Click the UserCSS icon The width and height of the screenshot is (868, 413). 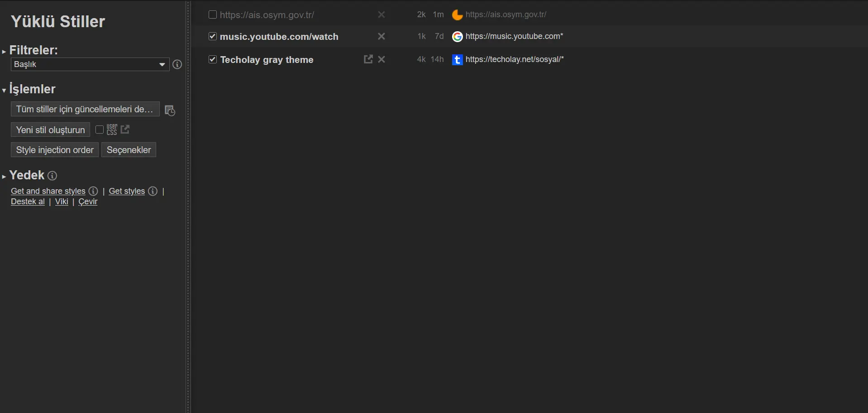[112, 130]
